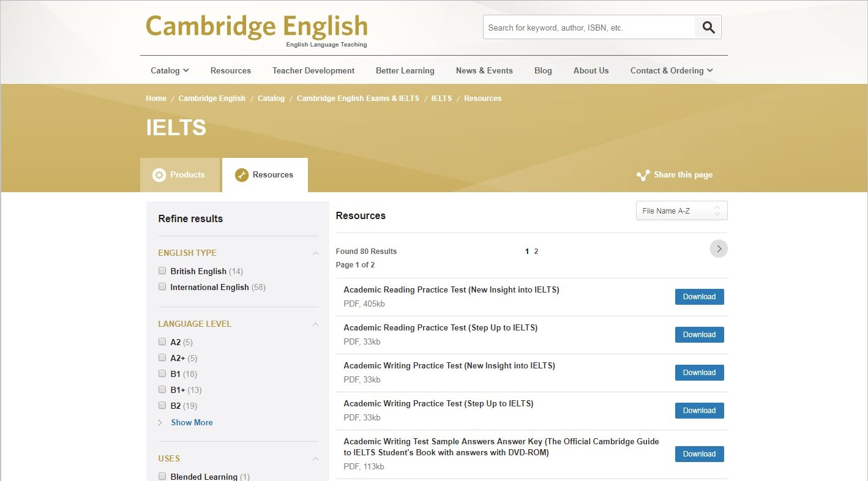Expand Show More language levels
The height and width of the screenshot is (481, 868).
coord(192,422)
